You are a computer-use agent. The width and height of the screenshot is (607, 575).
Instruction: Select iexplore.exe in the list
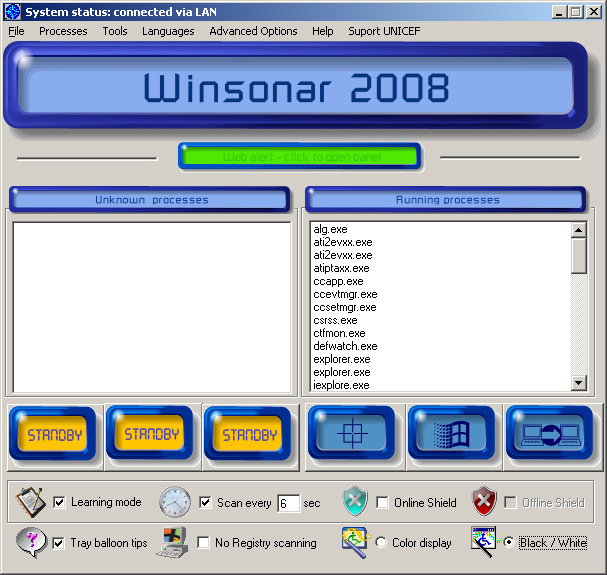[x=341, y=385]
